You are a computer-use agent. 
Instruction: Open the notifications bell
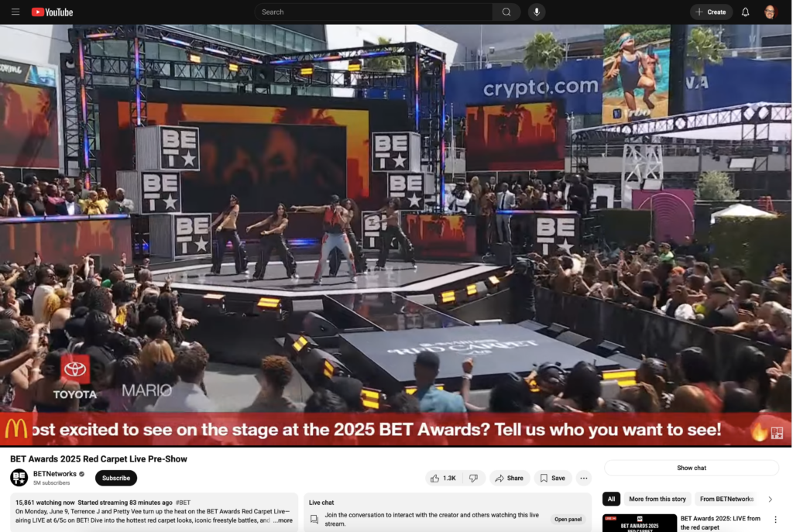745,12
